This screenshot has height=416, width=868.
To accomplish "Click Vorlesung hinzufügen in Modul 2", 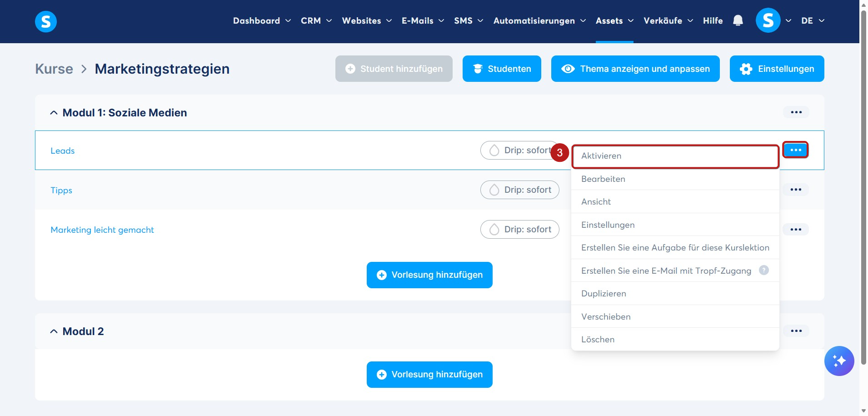I will 429,375.
